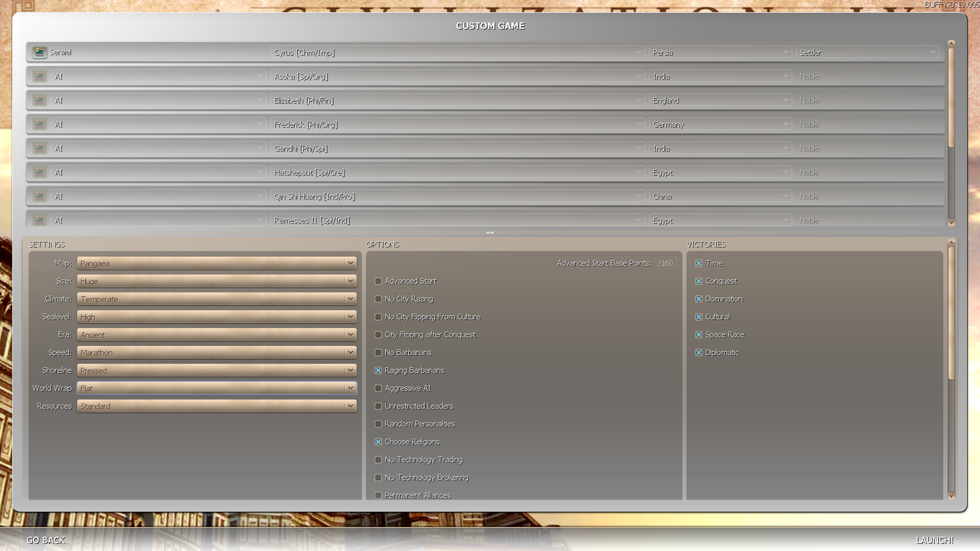Image resolution: width=980 pixels, height=551 pixels.
Task: Open the Sealevel dropdown showing High
Action: 217,317
